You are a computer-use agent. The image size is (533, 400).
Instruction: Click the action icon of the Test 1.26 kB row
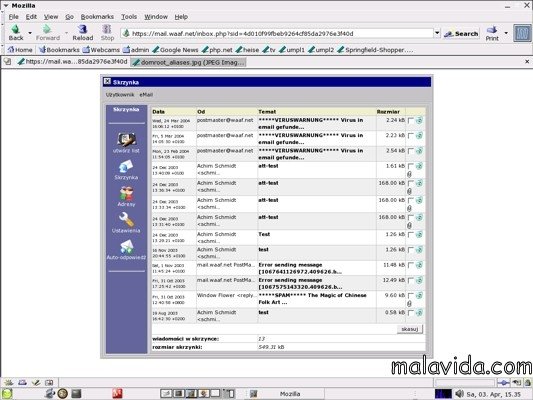(x=419, y=234)
